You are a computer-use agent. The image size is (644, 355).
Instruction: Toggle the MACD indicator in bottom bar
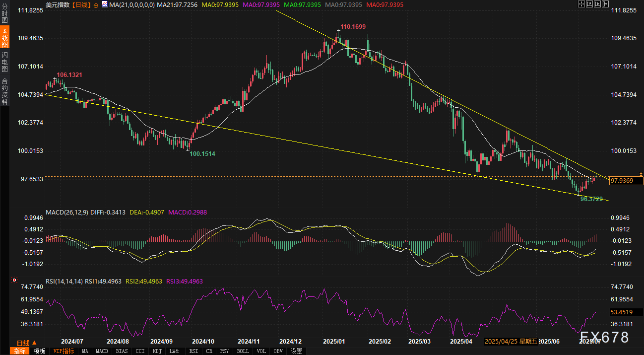(102, 351)
